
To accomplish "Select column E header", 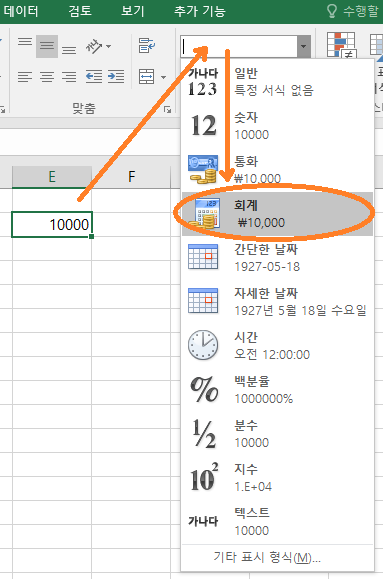I will click(x=52, y=177).
